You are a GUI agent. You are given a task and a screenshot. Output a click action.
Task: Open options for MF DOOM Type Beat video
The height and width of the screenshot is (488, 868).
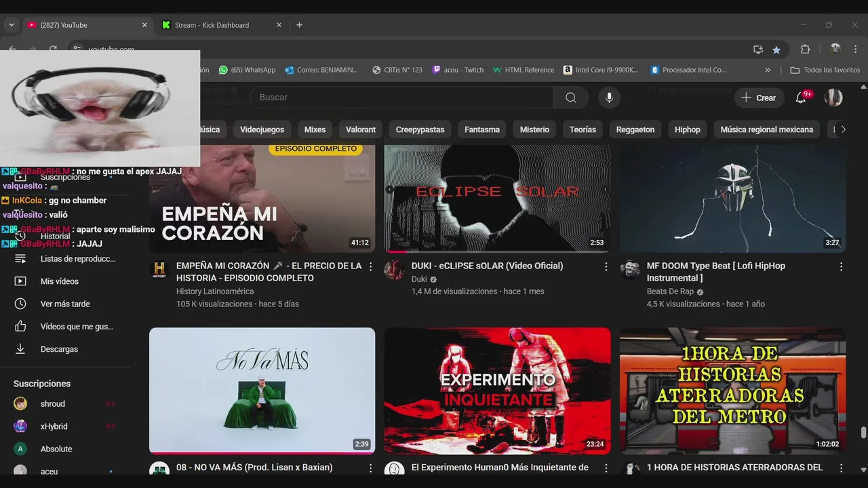point(841,267)
